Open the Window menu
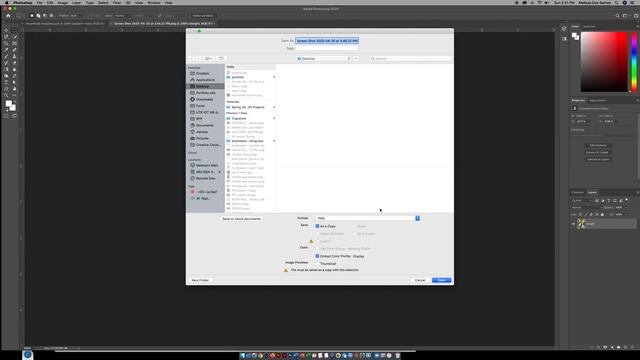 pyautogui.click(x=153, y=2)
